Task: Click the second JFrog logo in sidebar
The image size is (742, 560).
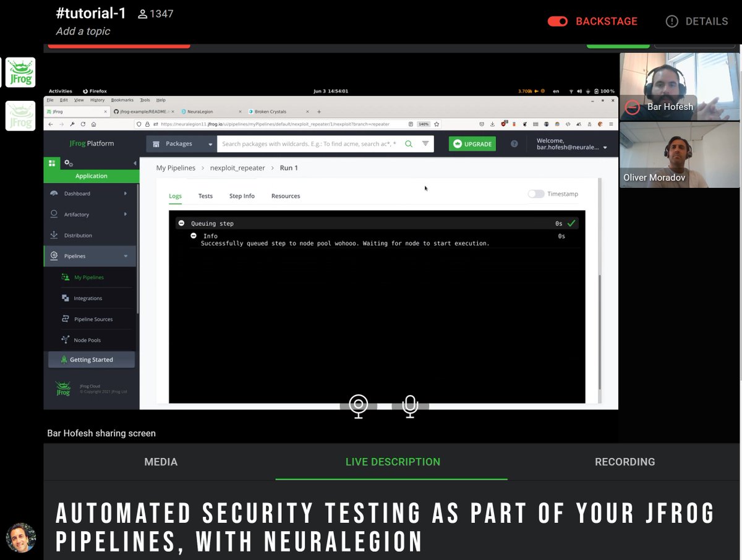Action: pos(20,116)
